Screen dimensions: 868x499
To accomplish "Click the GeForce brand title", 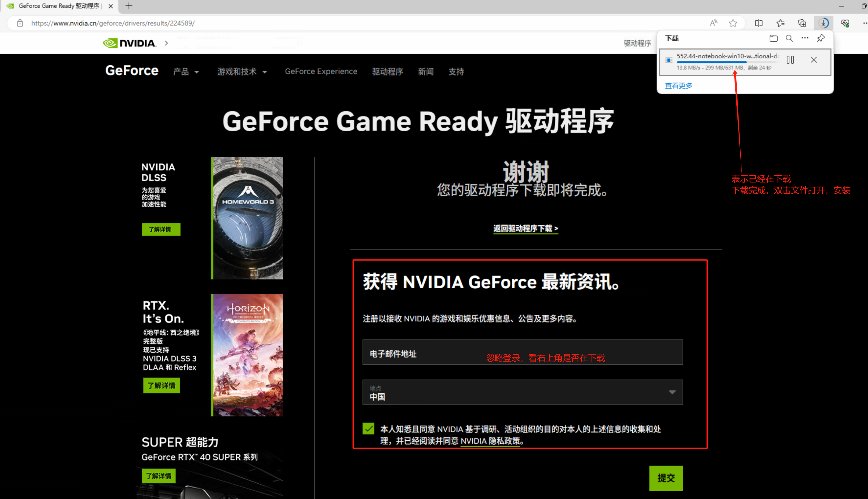I will [x=132, y=71].
